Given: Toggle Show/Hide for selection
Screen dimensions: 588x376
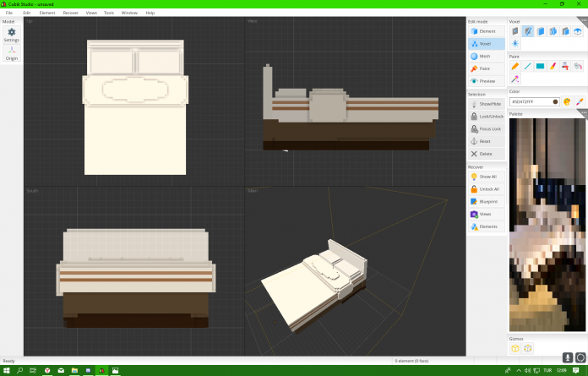Looking at the screenshot, I should pyautogui.click(x=487, y=104).
